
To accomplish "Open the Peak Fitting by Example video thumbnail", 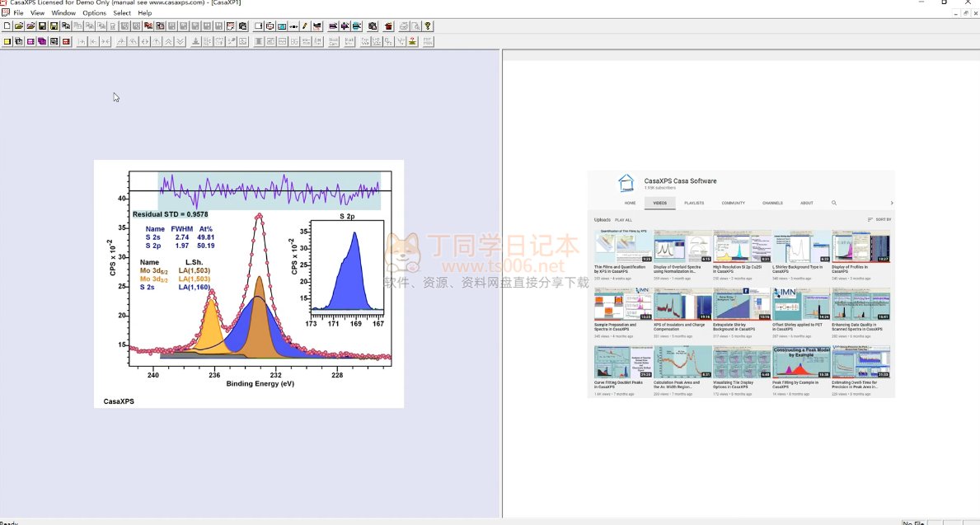I will (x=801, y=362).
